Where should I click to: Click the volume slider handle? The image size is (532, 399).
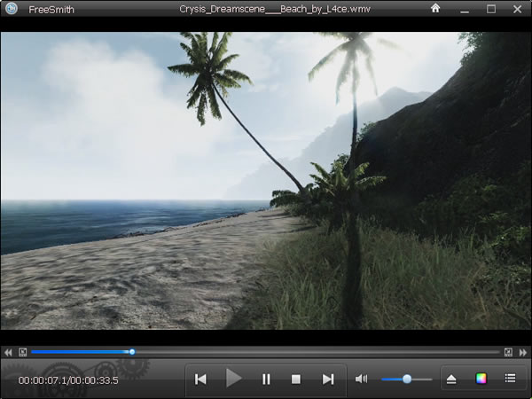click(407, 379)
